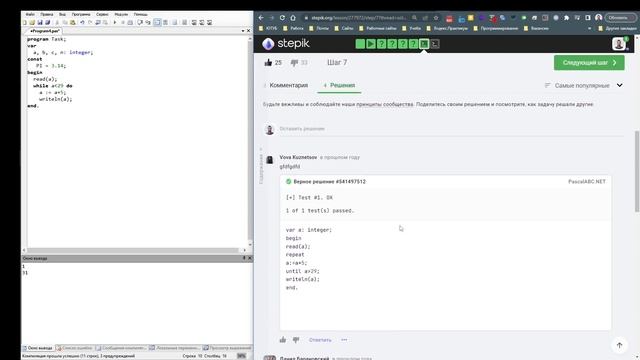Go back in the browser

261,18
